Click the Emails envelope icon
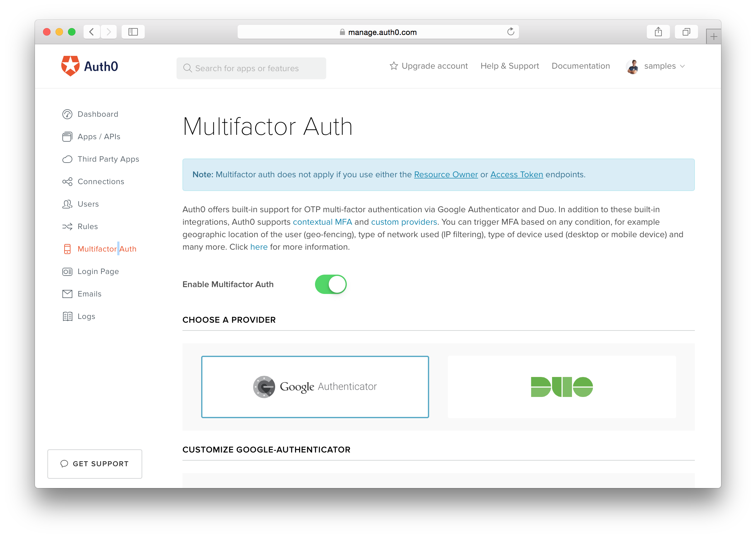This screenshot has width=756, height=538. (x=67, y=294)
